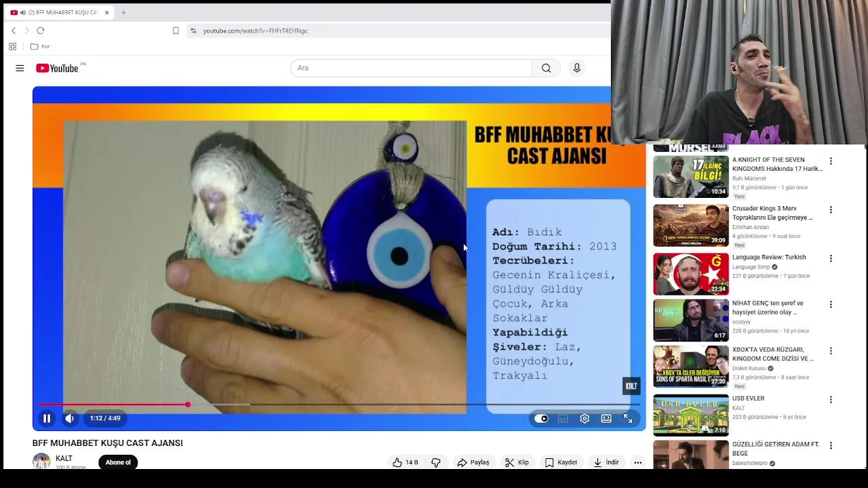Mute the video with the speaker icon
The height and width of the screenshot is (488, 868).
click(x=69, y=418)
